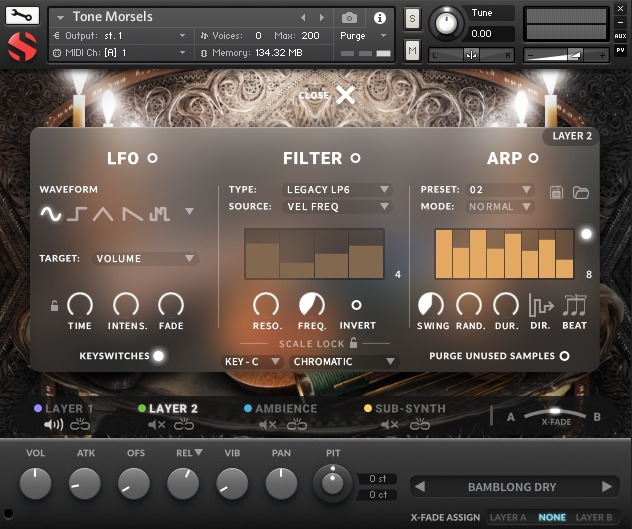Toggle the filter INVERT option

point(356,305)
